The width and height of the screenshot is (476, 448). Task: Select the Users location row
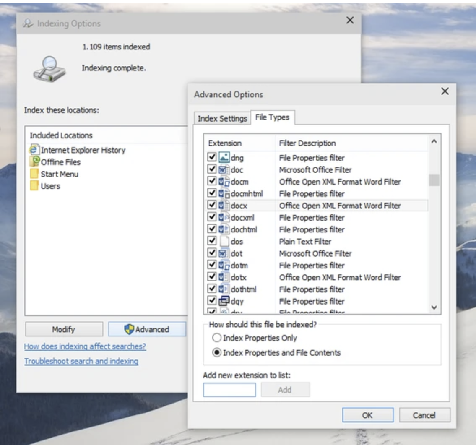coord(50,186)
